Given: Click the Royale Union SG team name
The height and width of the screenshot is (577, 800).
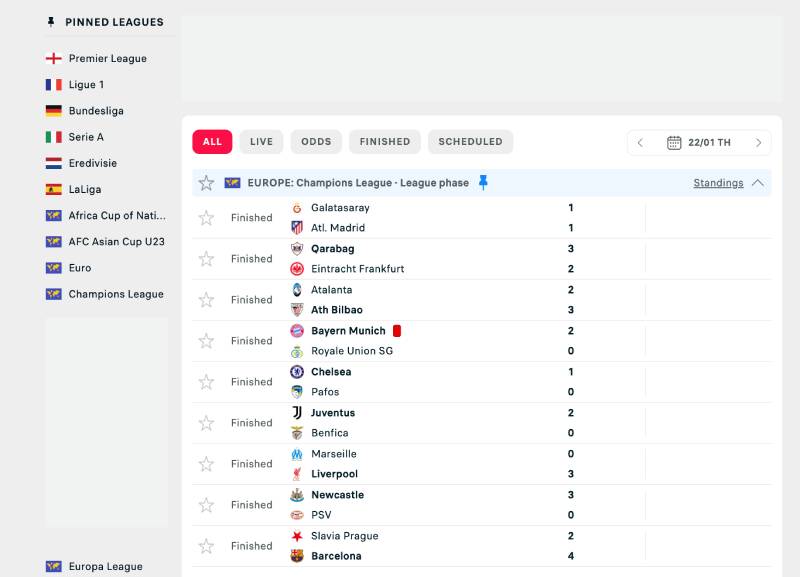Looking at the screenshot, I should click(352, 351).
